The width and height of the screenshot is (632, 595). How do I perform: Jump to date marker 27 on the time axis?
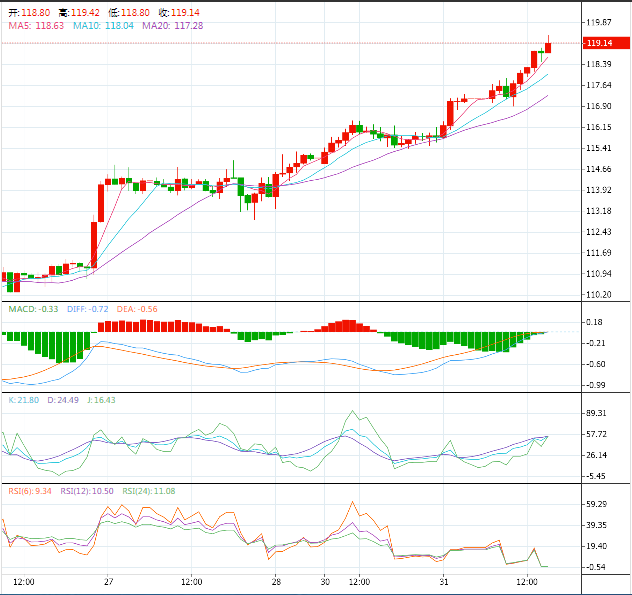[x=108, y=581]
